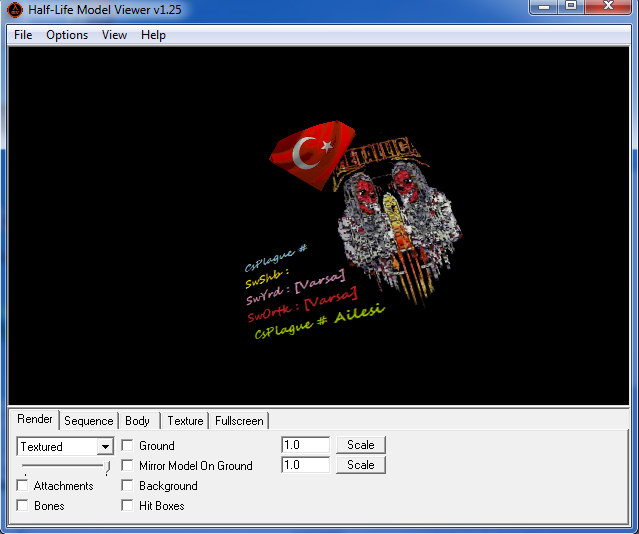Viewport: 639px width, 534px height.
Task: Open the View menu
Action: coord(114,35)
